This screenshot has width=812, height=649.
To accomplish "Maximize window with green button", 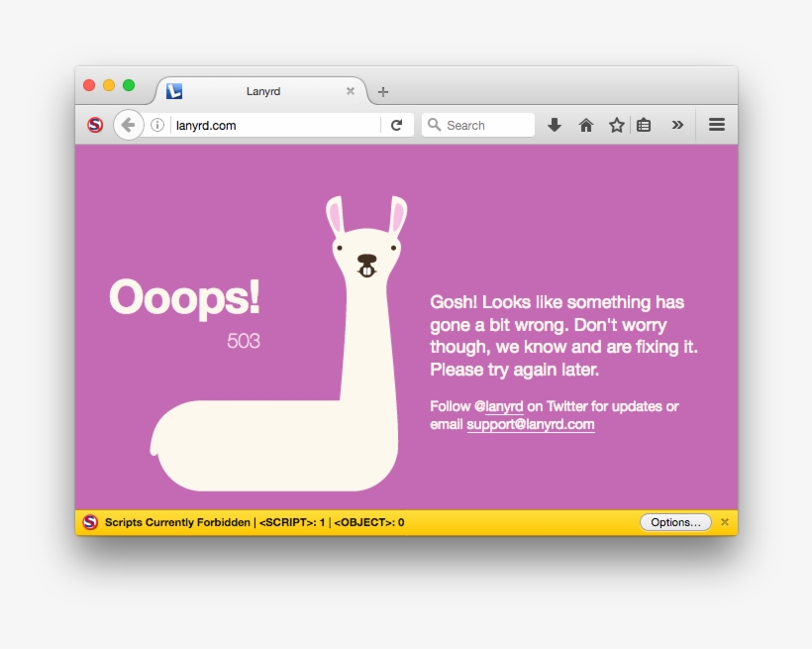I will [129, 85].
